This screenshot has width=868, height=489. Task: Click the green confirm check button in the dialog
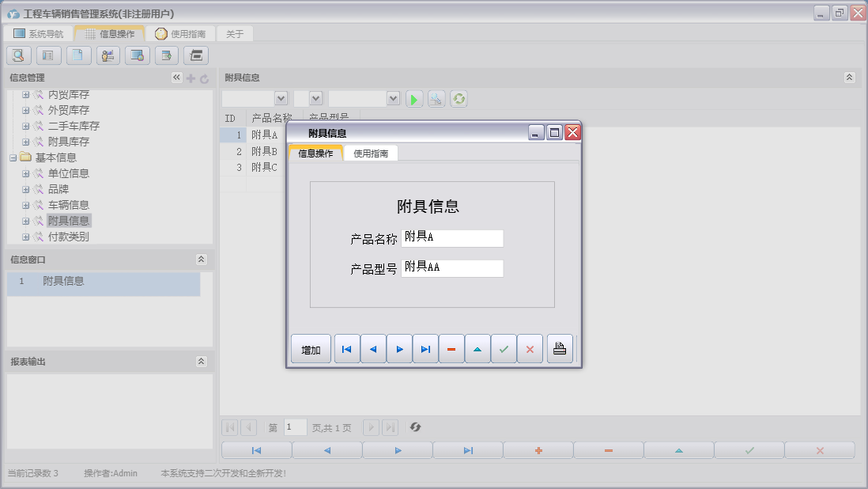[504, 348]
